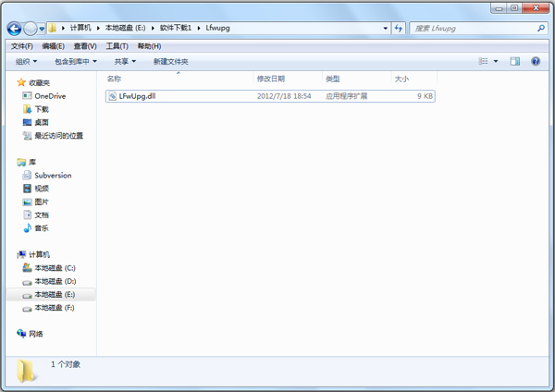Open the help question mark icon
The width and height of the screenshot is (555, 392).
537,61
